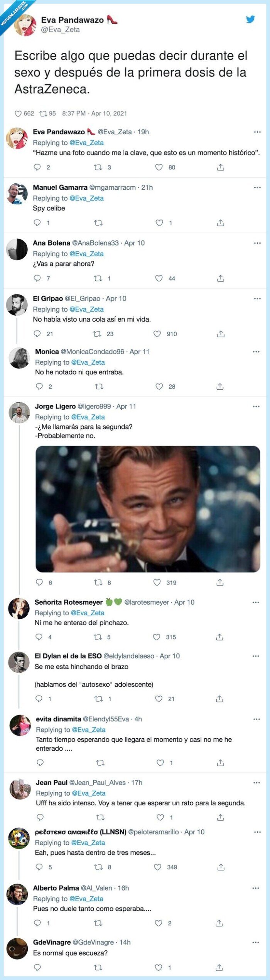The height and width of the screenshot is (980, 270).
Task: Click the Twitter bird logo
Action: [251, 19]
